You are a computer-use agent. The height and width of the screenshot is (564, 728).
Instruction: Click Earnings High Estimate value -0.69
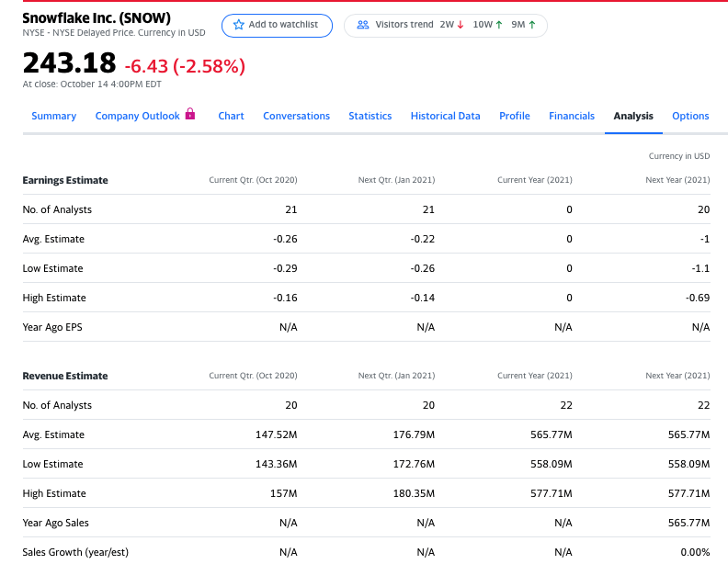pos(698,298)
